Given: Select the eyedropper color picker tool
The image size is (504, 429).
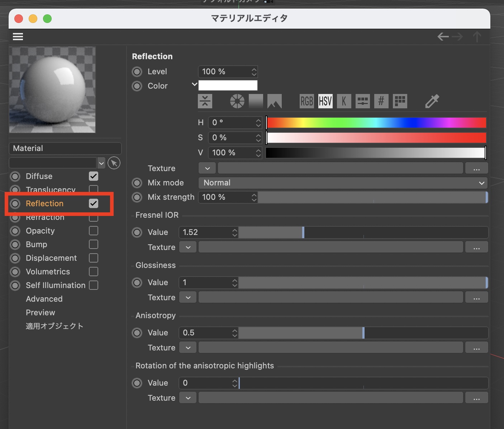Looking at the screenshot, I should [x=432, y=101].
